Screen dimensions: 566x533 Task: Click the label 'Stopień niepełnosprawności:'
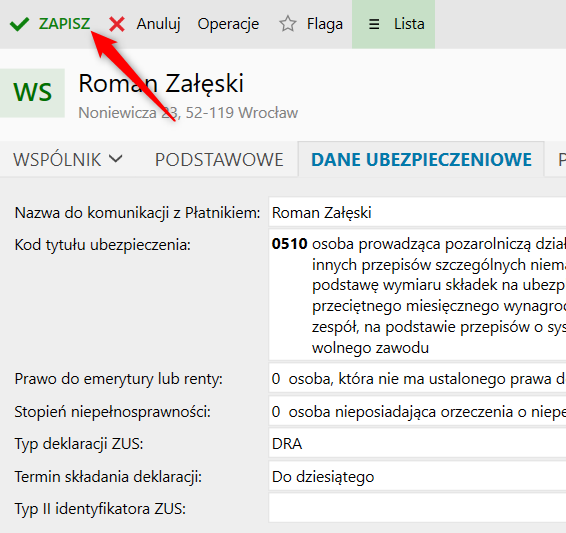112,411
